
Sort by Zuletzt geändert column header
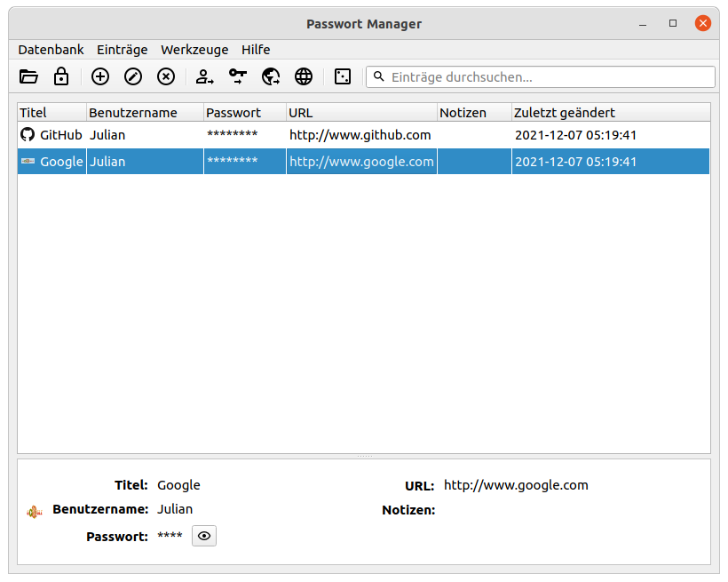coord(611,113)
